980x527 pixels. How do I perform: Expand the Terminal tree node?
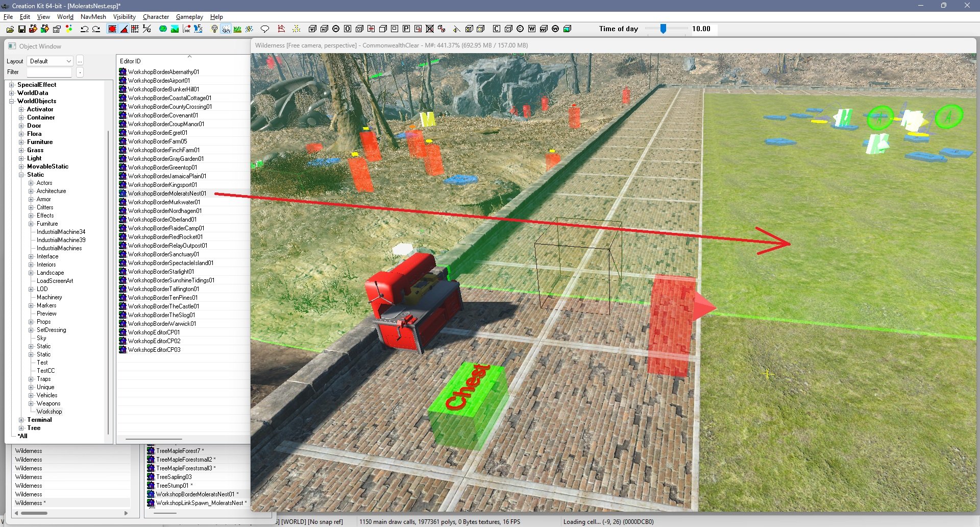[21, 420]
